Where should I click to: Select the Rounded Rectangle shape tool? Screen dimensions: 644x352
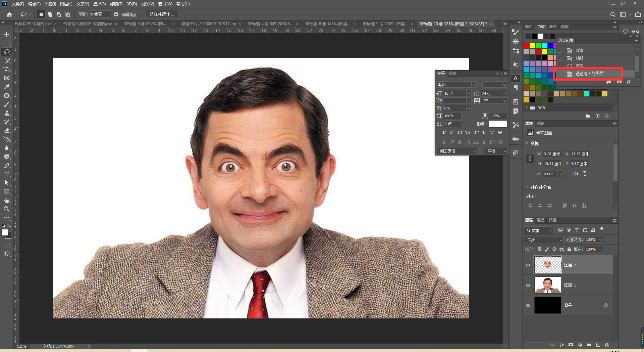coord(7,191)
